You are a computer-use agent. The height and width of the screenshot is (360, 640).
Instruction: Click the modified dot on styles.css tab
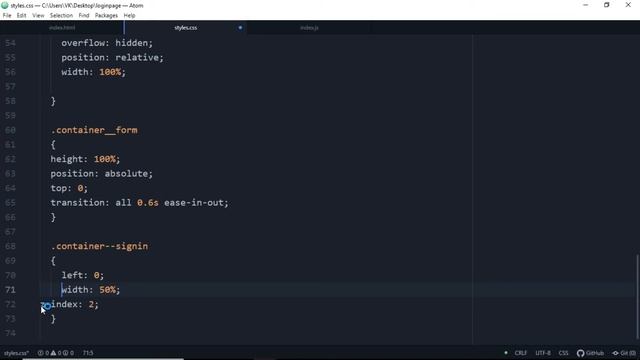[x=240, y=28]
